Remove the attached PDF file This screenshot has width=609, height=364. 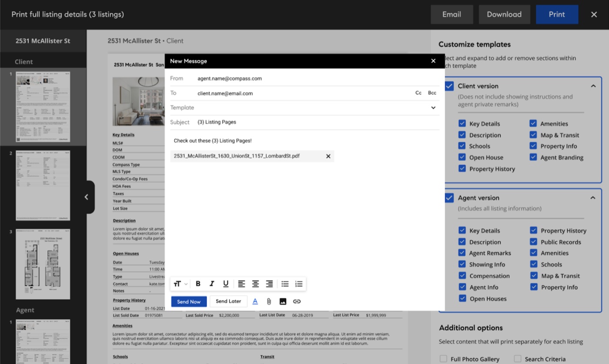click(328, 156)
